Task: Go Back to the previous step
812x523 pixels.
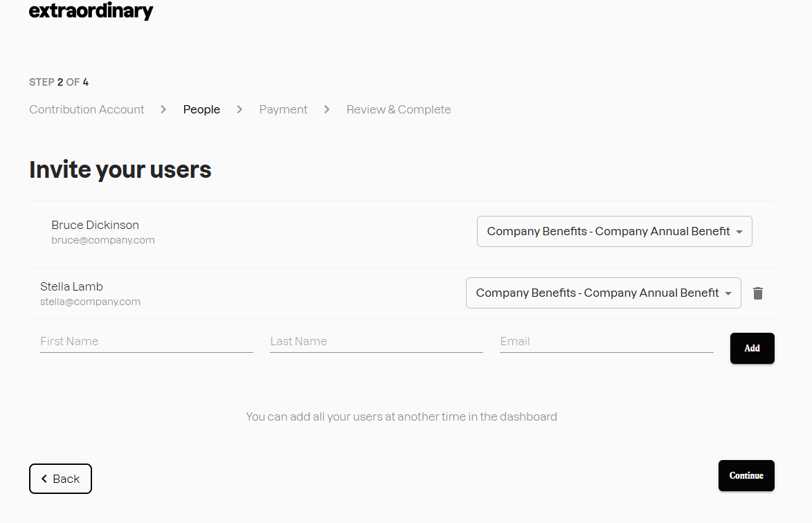Action: [60, 479]
